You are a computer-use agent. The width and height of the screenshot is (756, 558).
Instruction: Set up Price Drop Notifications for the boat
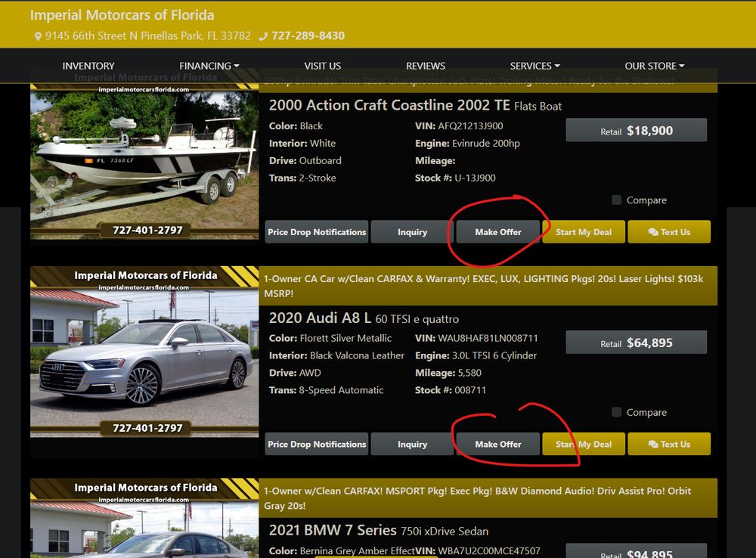(316, 231)
